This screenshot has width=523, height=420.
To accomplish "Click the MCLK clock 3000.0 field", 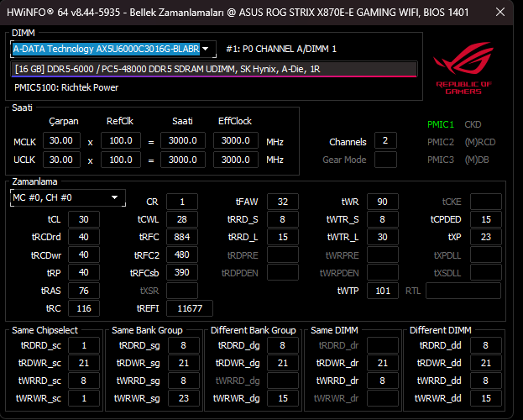I will point(183,140).
